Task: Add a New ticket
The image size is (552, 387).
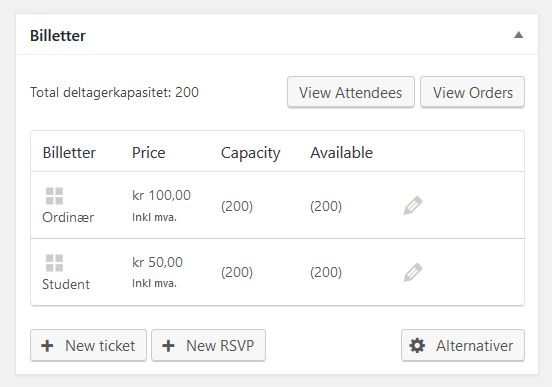Action: click(88, 345)
